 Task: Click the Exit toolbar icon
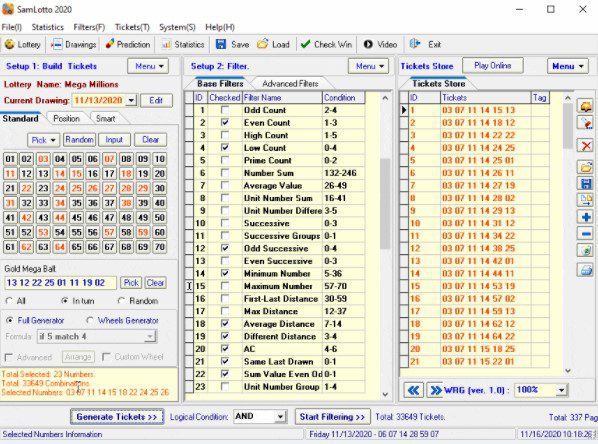[x=415, y=44]
